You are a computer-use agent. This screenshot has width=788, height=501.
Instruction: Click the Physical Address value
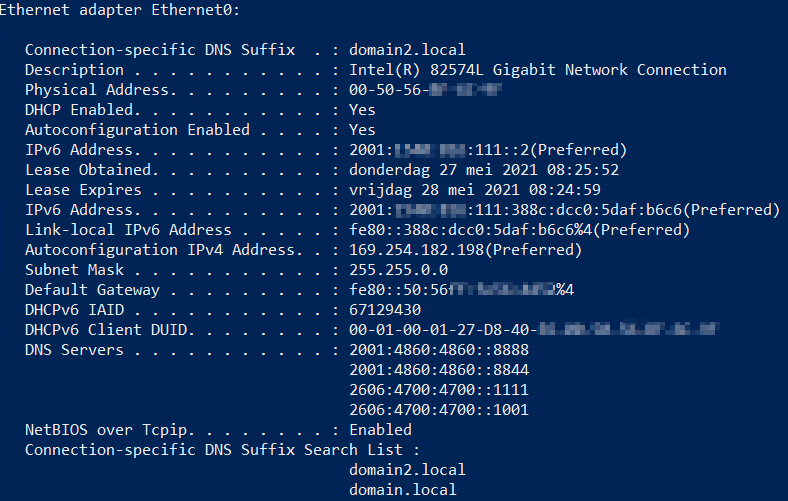coord(424,90)
